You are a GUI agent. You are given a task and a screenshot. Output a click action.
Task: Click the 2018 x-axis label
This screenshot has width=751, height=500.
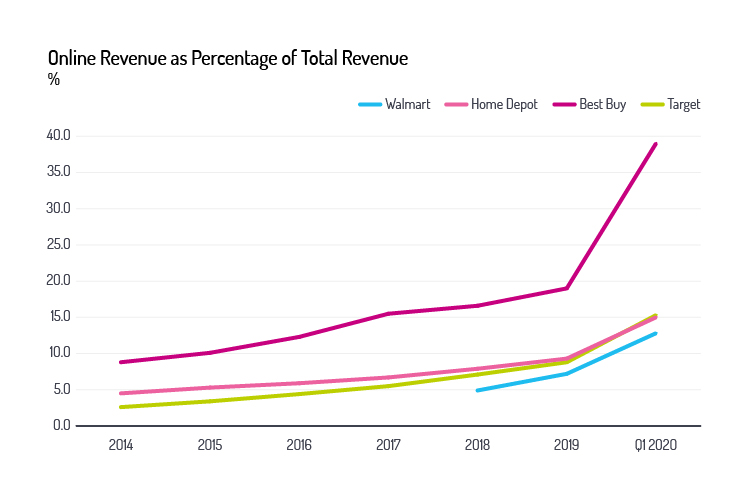(478, 445)
